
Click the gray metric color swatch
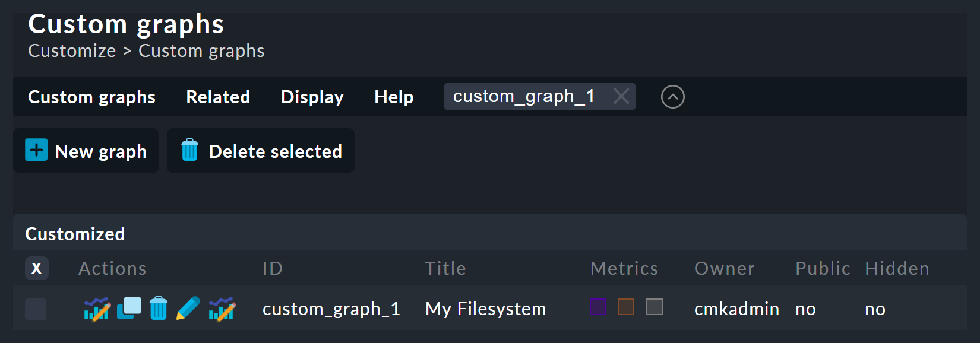click(x=655, y=307)
